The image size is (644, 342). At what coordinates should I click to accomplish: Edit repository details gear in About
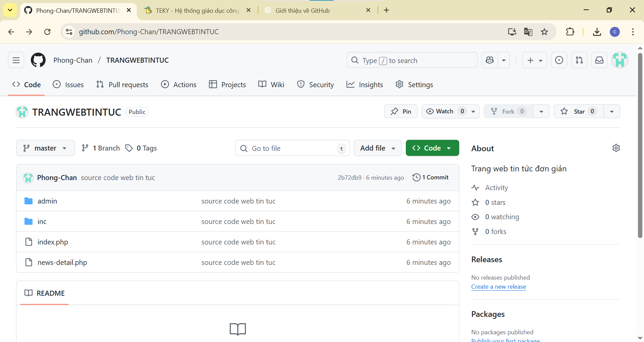coord(616,148)
